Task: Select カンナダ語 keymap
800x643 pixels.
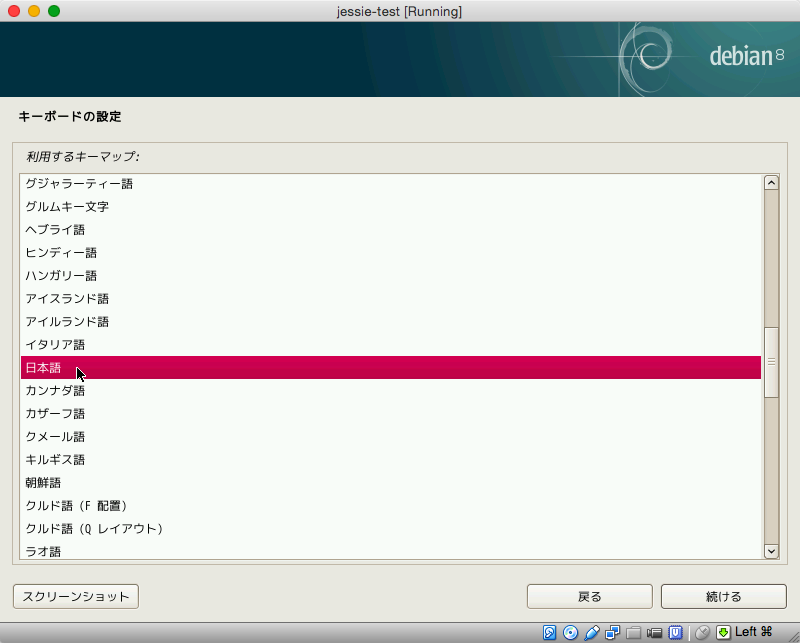Action: pos(391,390)
